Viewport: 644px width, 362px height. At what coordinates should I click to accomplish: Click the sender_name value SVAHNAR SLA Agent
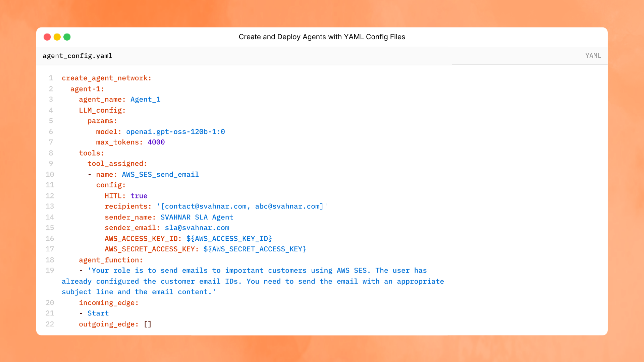(x=197, y=217)
